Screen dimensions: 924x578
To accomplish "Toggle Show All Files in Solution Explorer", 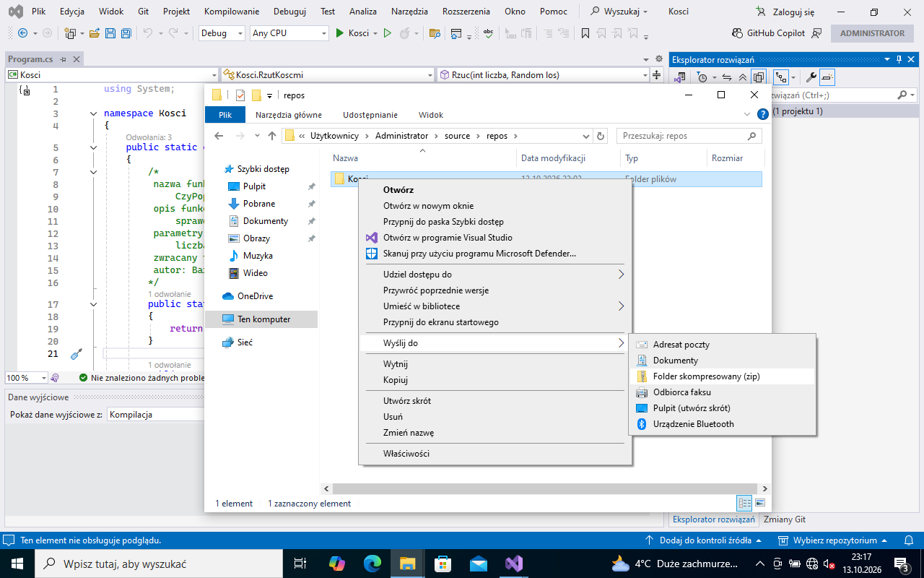I will coord(759,77).
